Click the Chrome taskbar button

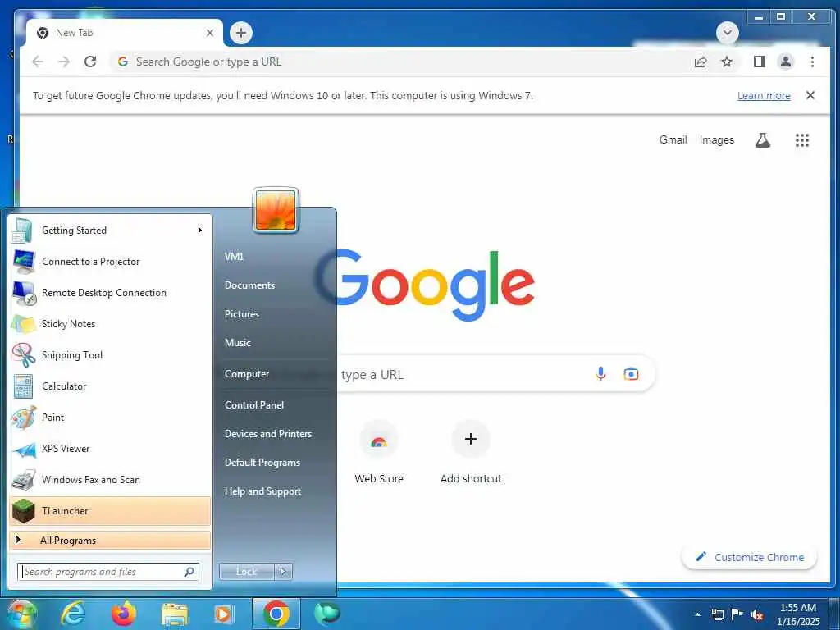[x=276, y=614]
